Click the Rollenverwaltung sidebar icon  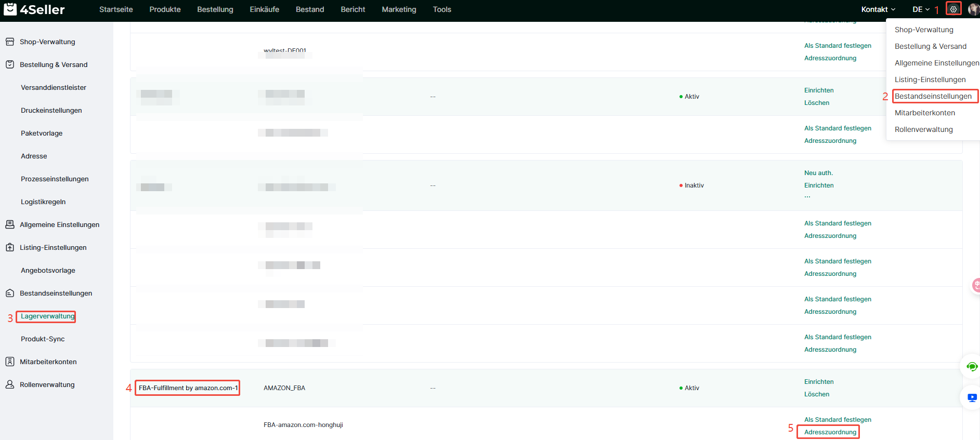10,384
